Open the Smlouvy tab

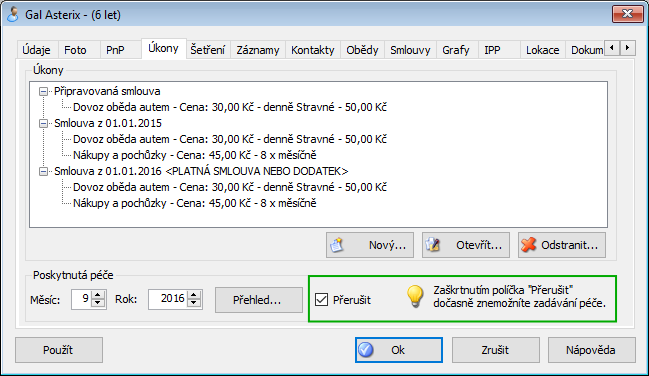point(410,50)
